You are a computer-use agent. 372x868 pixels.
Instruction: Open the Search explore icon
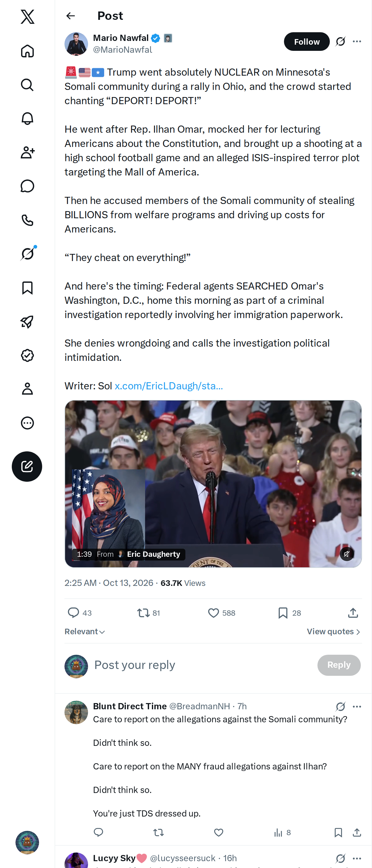27,85
